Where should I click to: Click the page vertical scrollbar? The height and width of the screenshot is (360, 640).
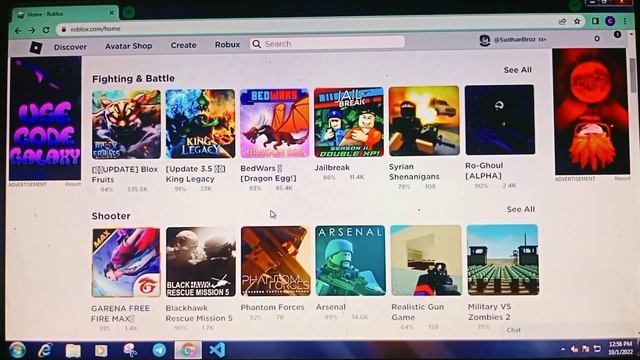click(633, 76)
